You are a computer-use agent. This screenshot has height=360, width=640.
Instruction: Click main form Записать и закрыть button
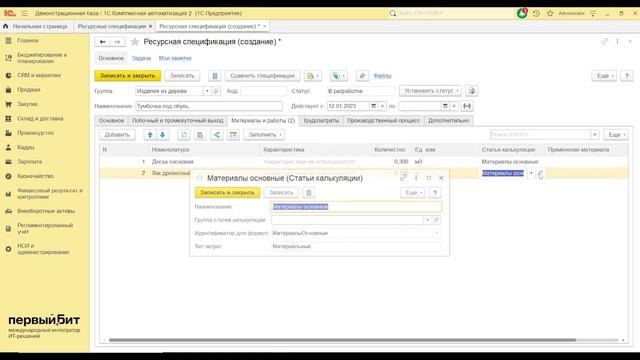[128, 76]
